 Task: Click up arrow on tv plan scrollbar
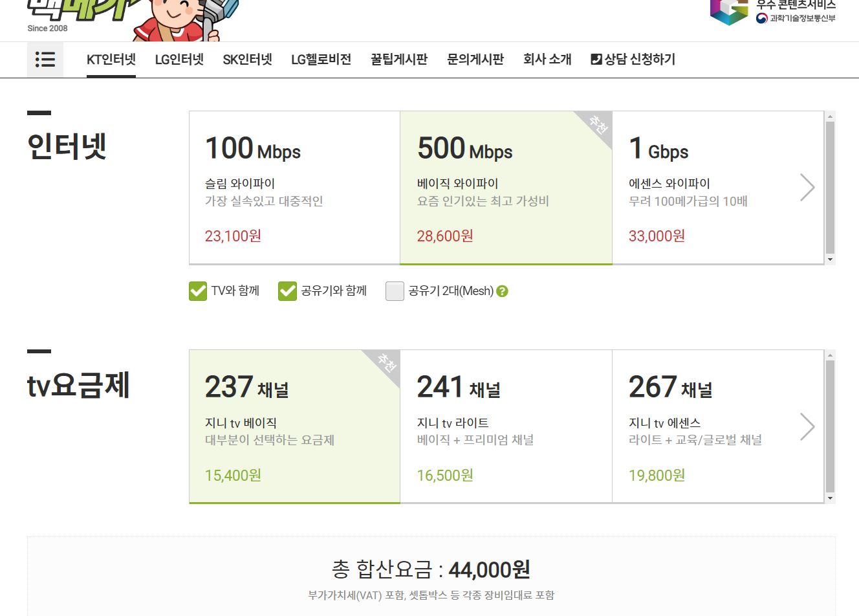click(x=830, y=356)
